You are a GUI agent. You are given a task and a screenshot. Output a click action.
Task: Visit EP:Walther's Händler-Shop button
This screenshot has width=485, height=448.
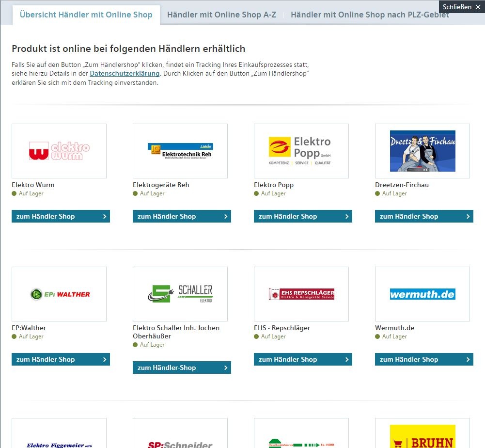[61, 359]
